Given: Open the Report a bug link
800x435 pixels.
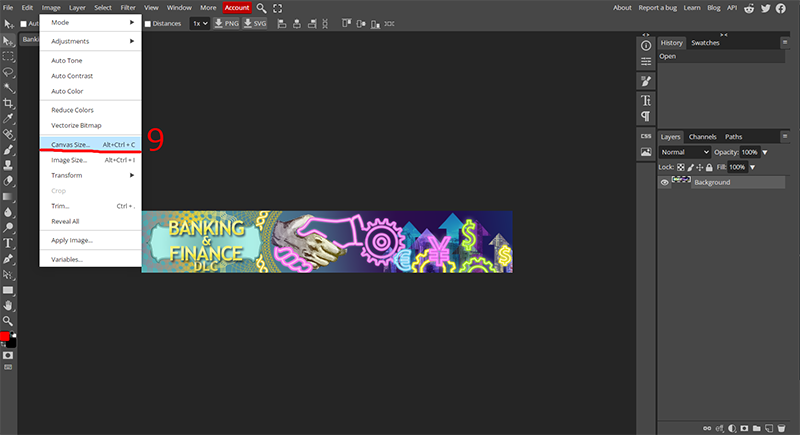Looking at the screenshot, I should (658, 8).
